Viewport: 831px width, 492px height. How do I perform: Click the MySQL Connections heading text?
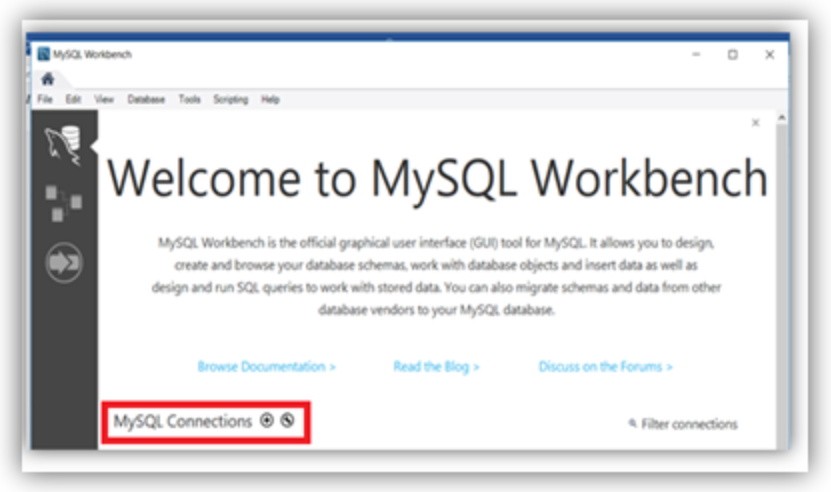(183, 421)
